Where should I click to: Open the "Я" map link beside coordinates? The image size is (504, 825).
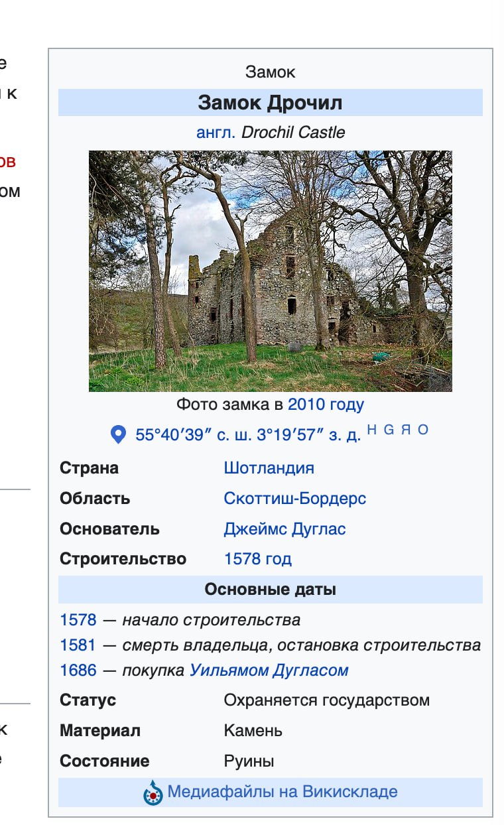(406, 430)
